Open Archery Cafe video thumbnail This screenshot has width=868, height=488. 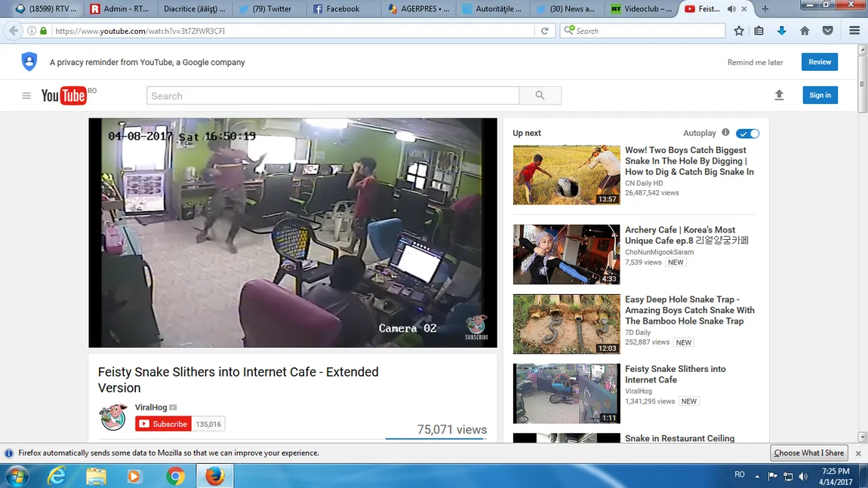(566, 254)
